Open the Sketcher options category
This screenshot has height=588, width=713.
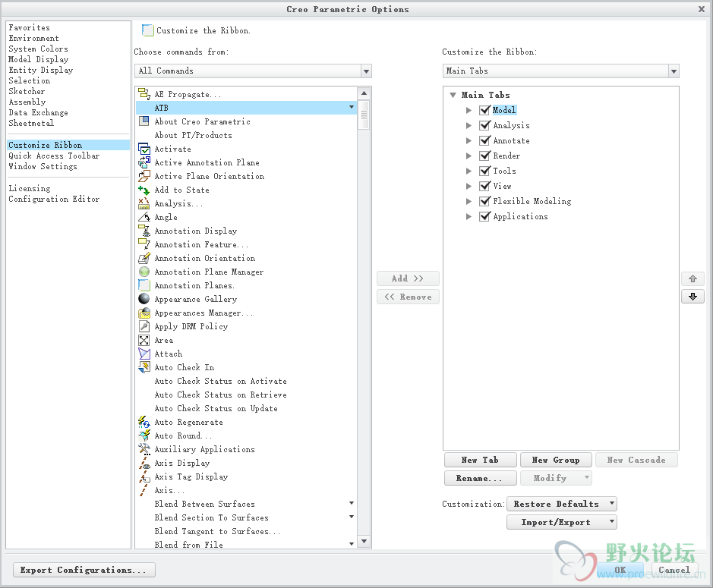tap(27, 91)
